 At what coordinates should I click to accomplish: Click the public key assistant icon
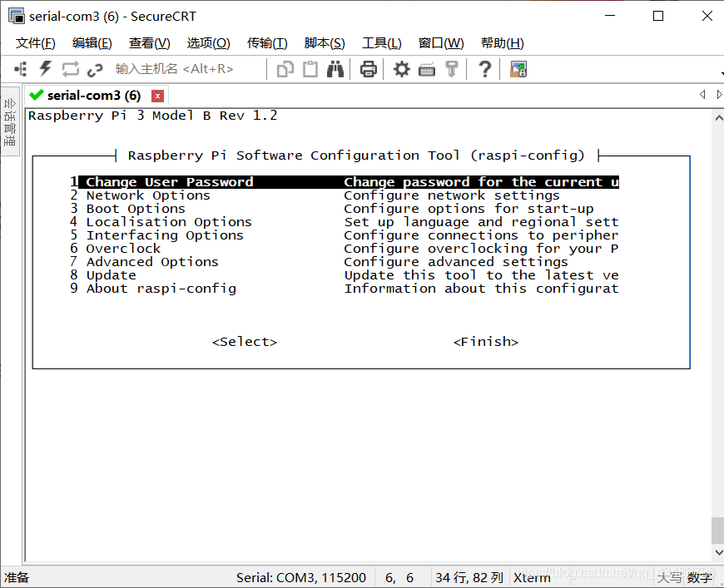click(x=452, y=69)
